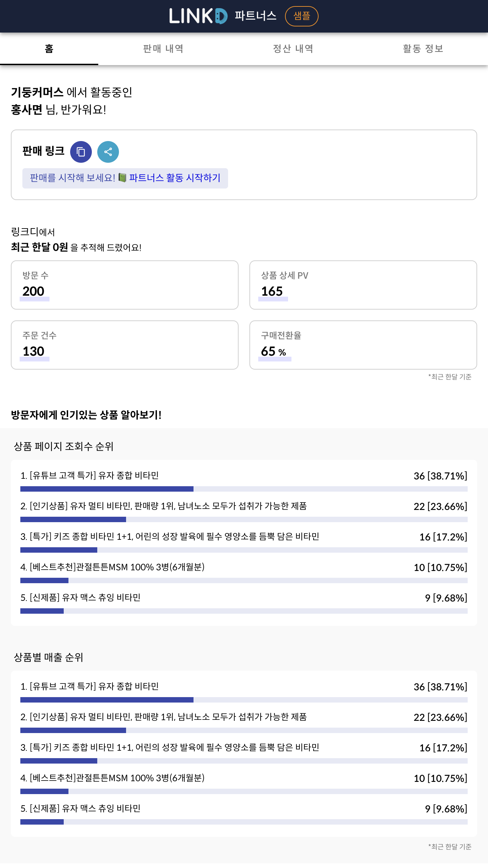
Task: Go to the 정산 내역 tab
Action: pyautogui.click(x=293, y=49)
